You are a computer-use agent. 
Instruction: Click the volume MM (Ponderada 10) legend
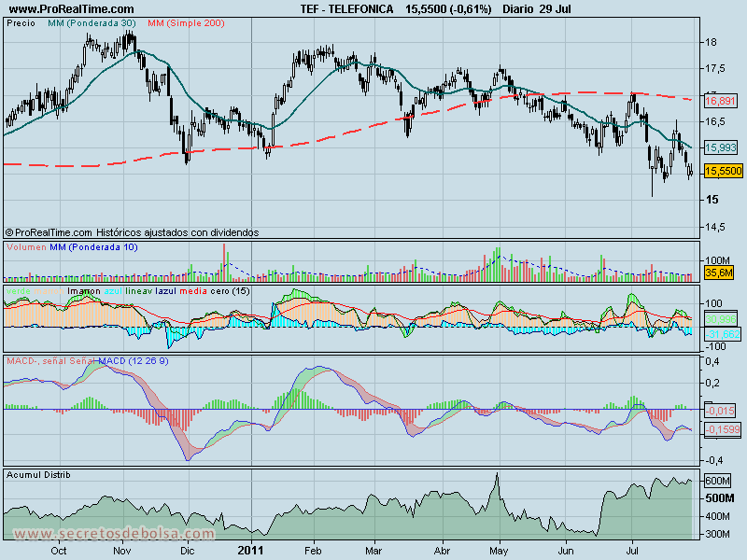coord(93,247)
